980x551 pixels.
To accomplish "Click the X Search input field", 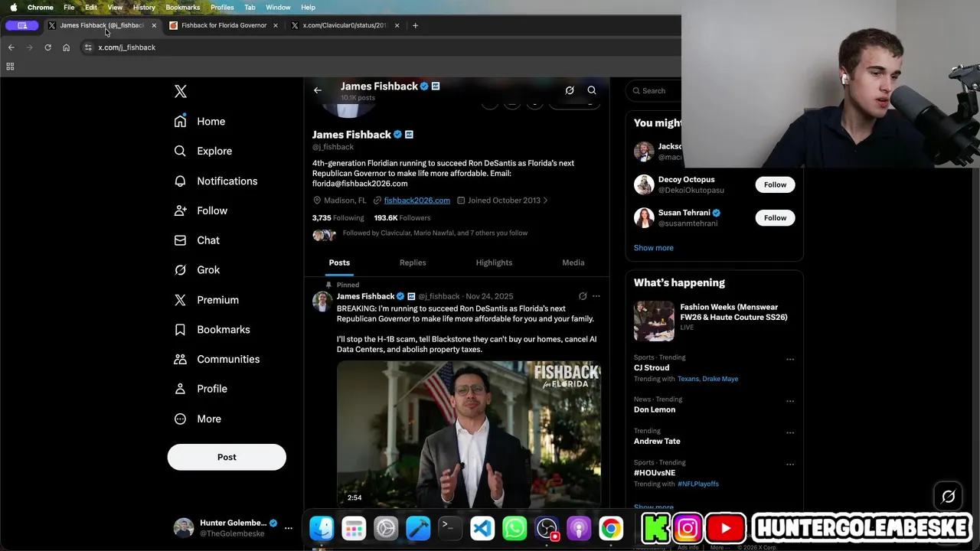I will (x=655, y=90).
